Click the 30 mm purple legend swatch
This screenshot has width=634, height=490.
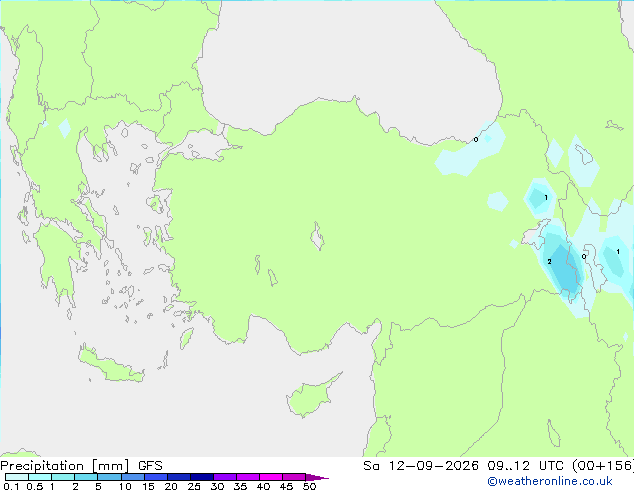click(224, 477)
